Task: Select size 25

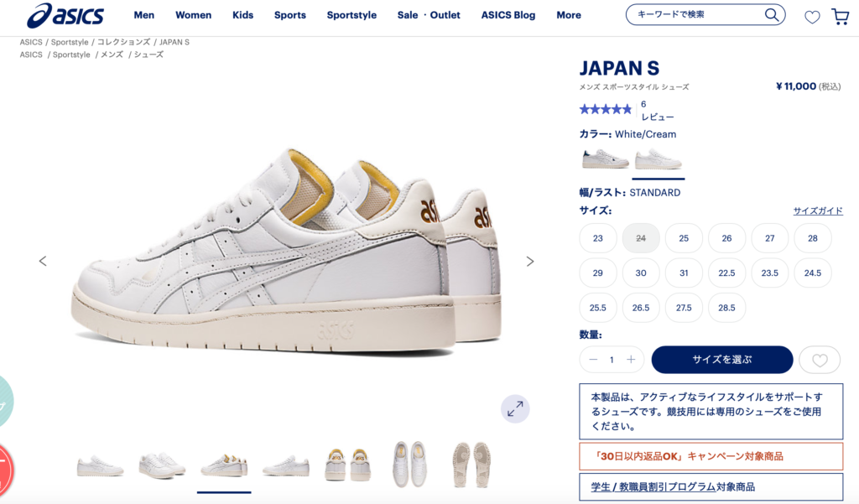Action: pos(684,238)
